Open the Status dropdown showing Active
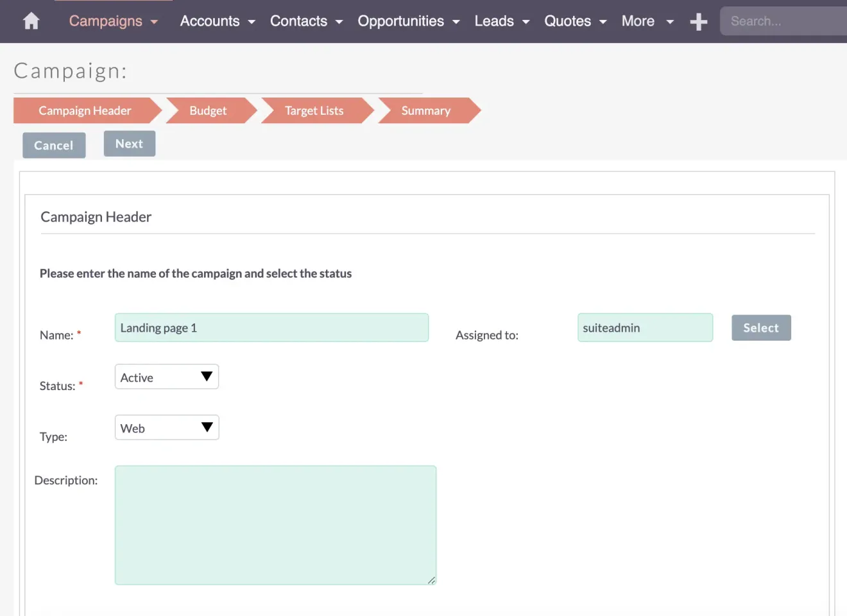 167,377
